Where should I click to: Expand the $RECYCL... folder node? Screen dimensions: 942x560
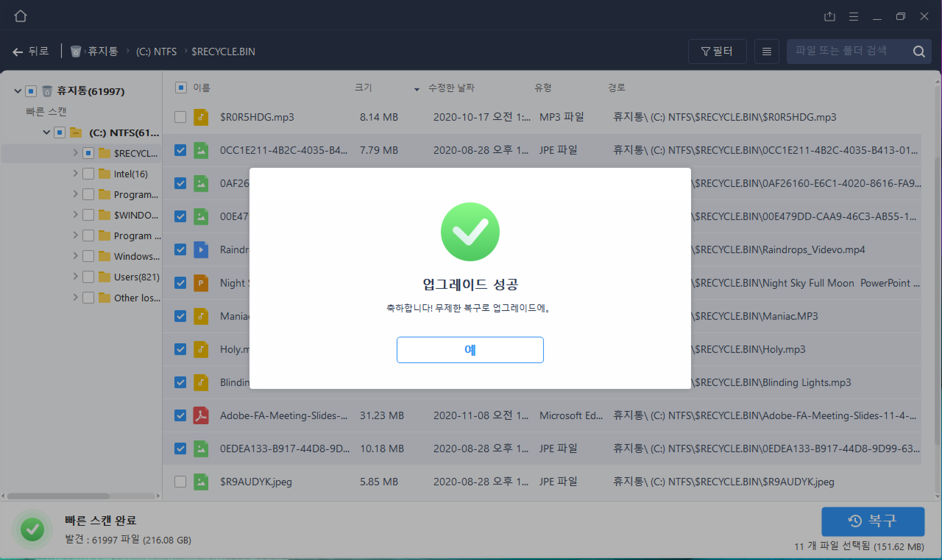(75, 153)
